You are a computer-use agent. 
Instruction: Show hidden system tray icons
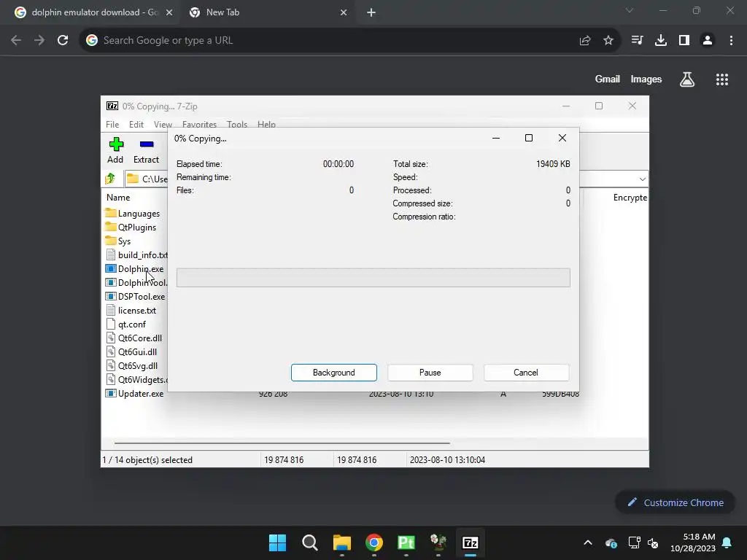coord(588,542)
